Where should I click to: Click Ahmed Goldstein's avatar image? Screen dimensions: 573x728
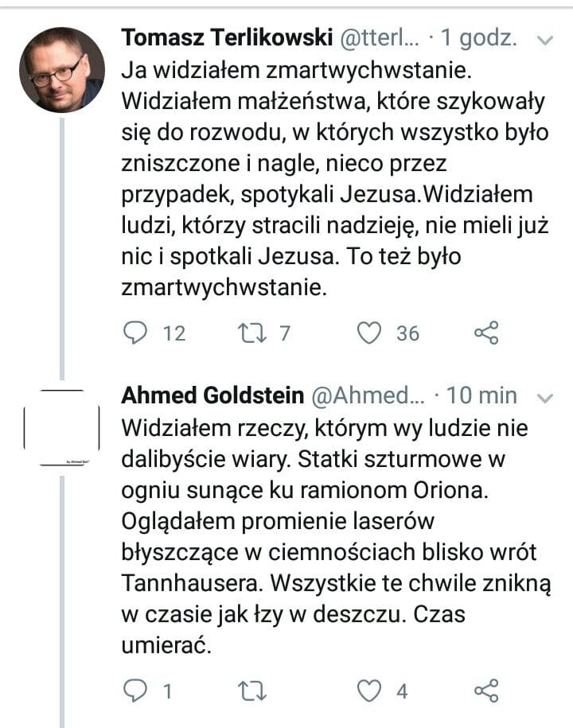pos(62,430)
